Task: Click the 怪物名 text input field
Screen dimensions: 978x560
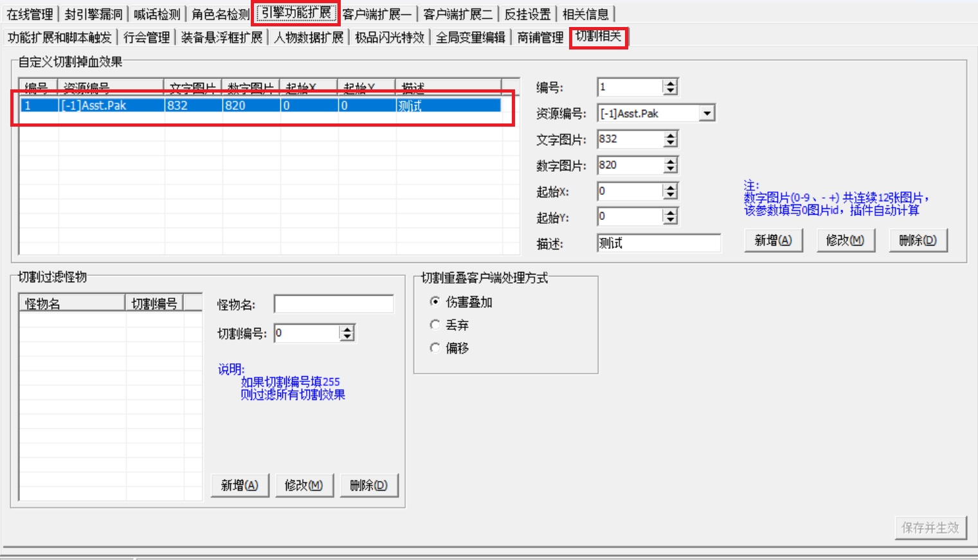Action: (x=334, y=304)
